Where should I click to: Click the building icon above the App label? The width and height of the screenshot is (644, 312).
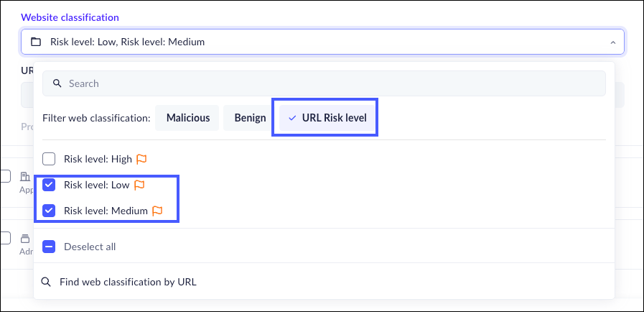[x=24, y=177]
